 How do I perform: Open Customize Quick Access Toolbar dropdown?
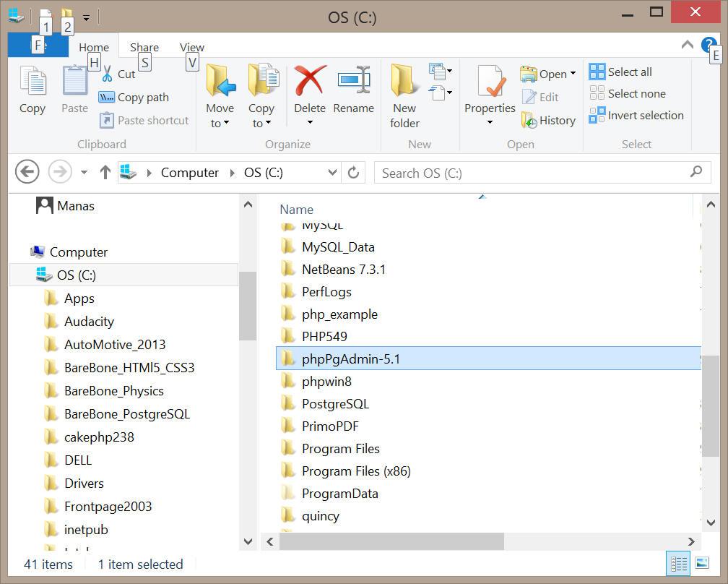[87, 17]
